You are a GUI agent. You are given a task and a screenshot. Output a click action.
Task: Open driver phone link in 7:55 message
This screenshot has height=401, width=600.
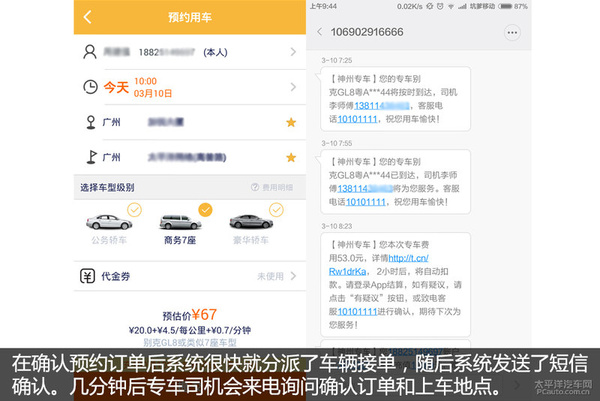coord(365,189)
